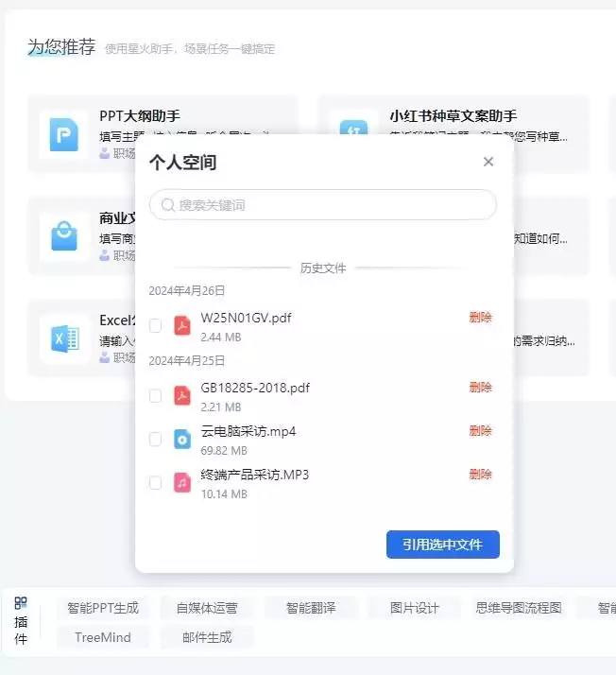Click the 为您推荐 heading
The height and width of the screenshot is (675, 616).
[x=61, y=47]
